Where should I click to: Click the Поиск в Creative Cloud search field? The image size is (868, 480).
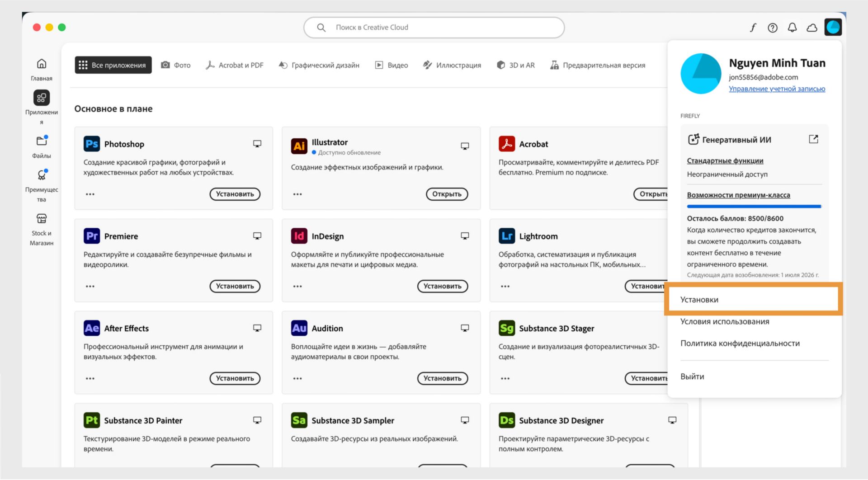point(434,28)
